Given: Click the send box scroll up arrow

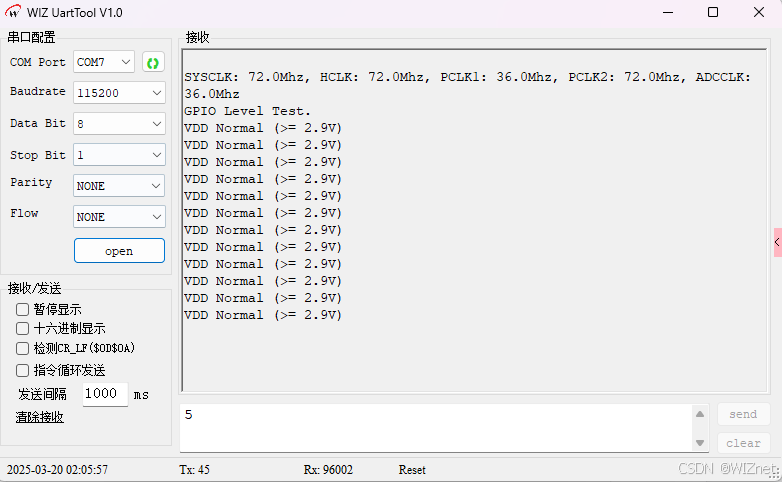Looking at the screenshot, I should 700,414.
